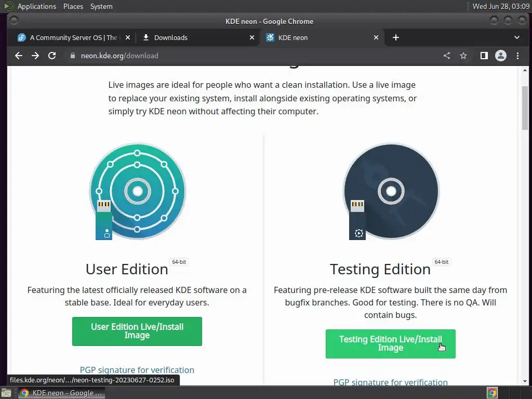Click the Testing Edition heading text
The height and width of the screenshot is (399, 532).
(380, 270)
